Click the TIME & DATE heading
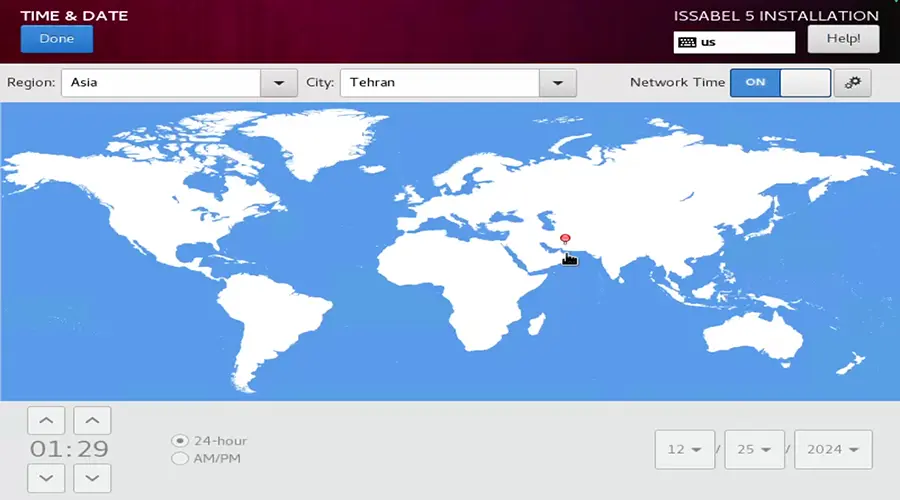Viewport: 900px width, 500px height. [x=75, y=15]
